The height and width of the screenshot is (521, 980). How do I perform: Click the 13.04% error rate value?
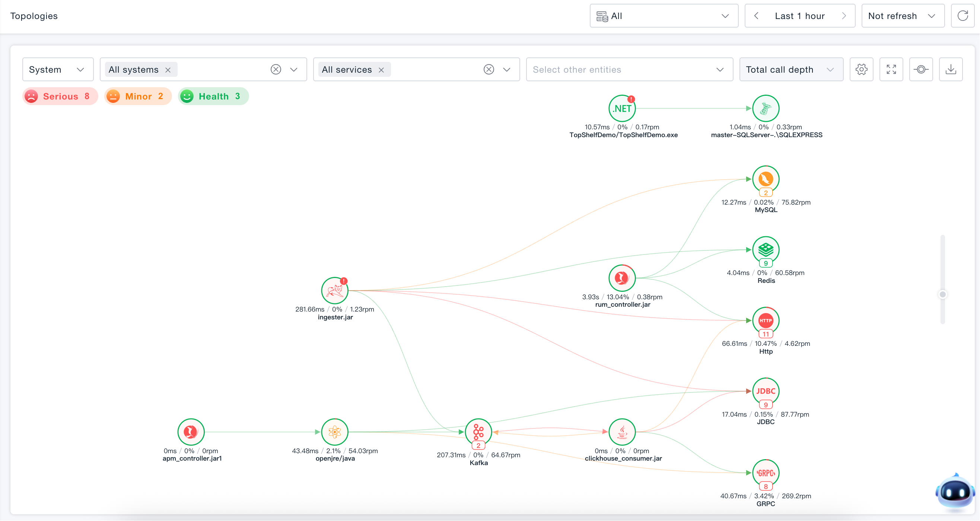click(x=617, y=297)
